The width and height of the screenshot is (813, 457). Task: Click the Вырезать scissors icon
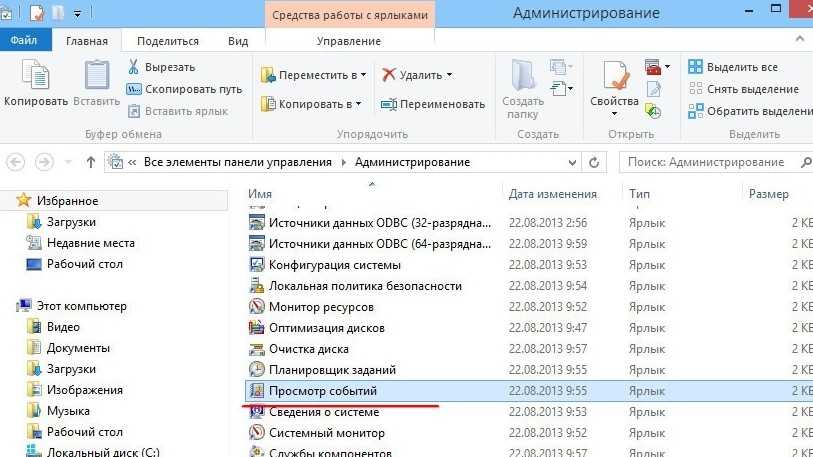coord(134,67)
